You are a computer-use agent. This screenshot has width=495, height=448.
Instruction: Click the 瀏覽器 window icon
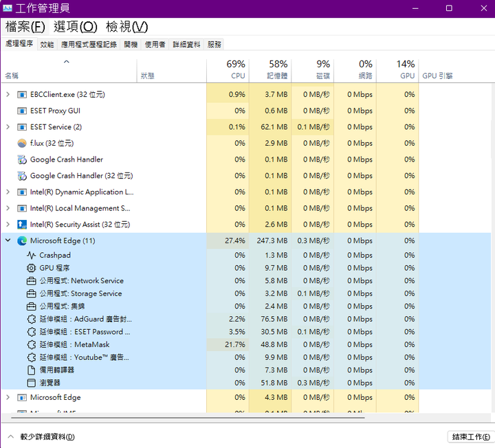(x=31, y=383)
